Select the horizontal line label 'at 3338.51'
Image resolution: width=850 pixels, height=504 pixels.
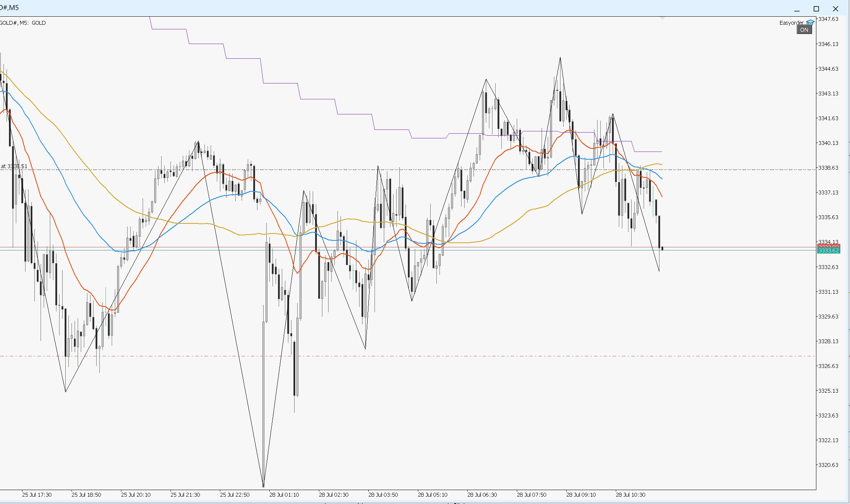(x=14, y=166)
